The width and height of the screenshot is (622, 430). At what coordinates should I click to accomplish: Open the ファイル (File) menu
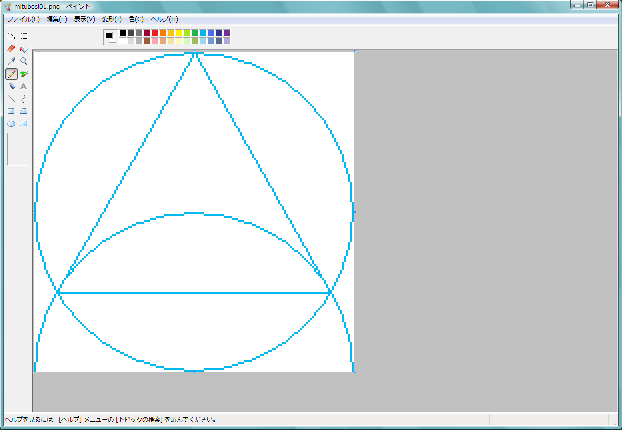(x=18, y=19)
